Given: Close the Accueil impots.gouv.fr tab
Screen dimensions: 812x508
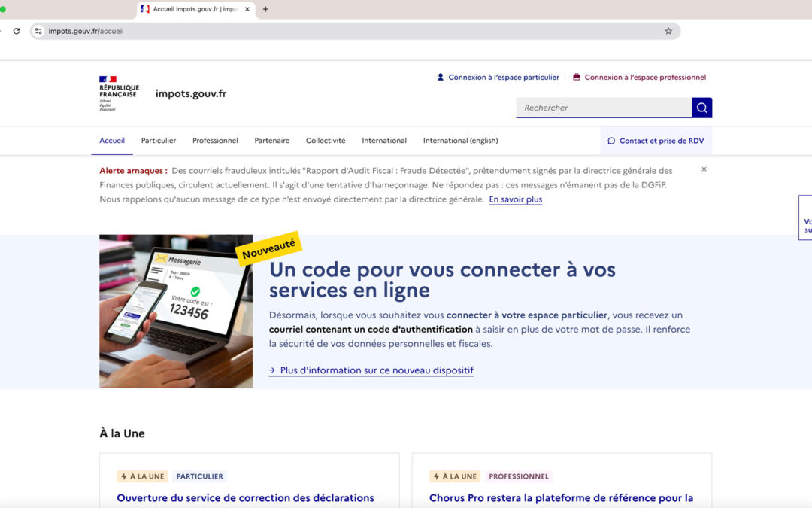Looking at the screenshot, I should pos(247,9).
